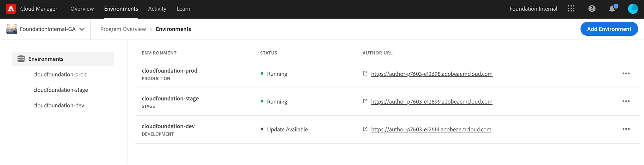
Task: Click the Environments stack icon in sidebar
Action: click(x=21, y=59)
